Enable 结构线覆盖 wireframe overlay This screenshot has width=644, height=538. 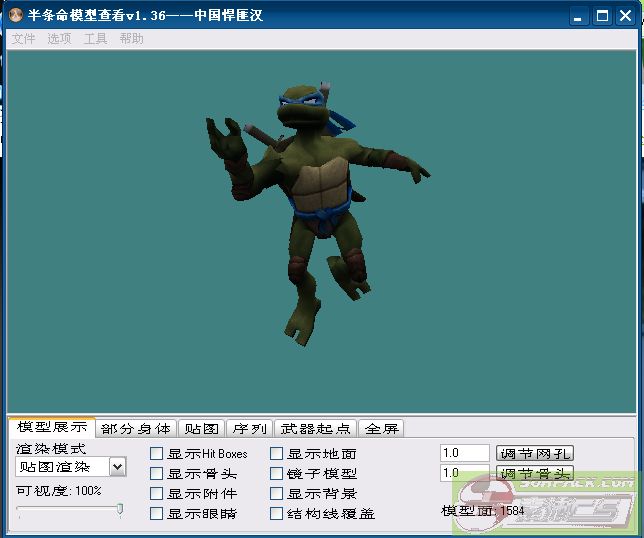point(277,514)
